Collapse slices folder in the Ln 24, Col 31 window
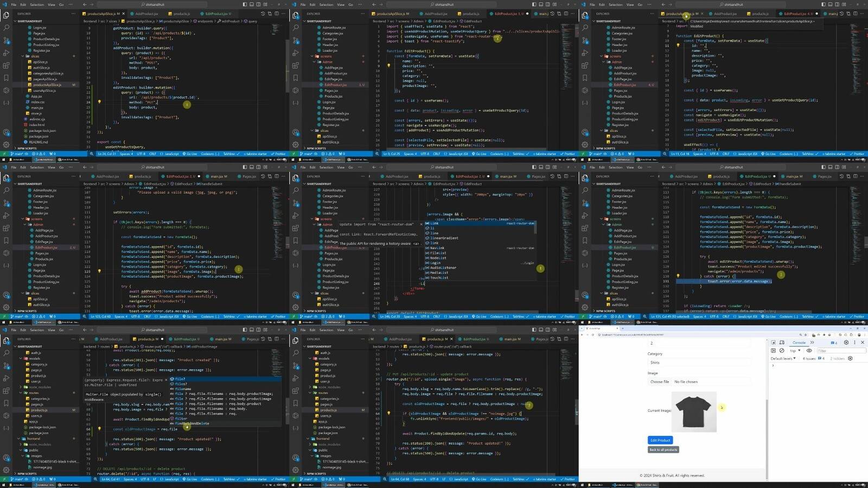 [x=35, y=56]
